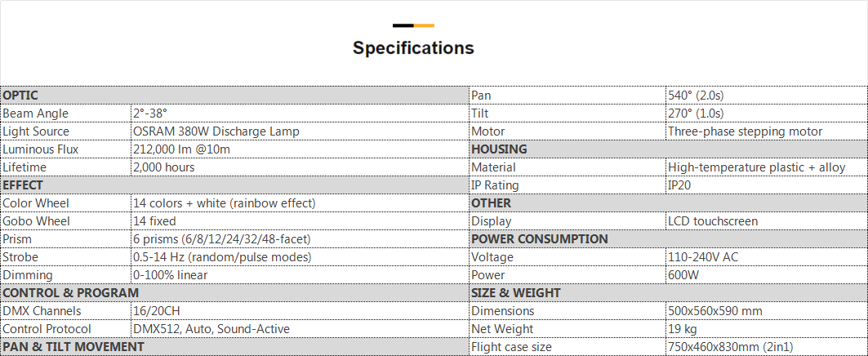Click the Beam Angle value 2°-38°
Viewport: 868px width, 356px height.
150,113
